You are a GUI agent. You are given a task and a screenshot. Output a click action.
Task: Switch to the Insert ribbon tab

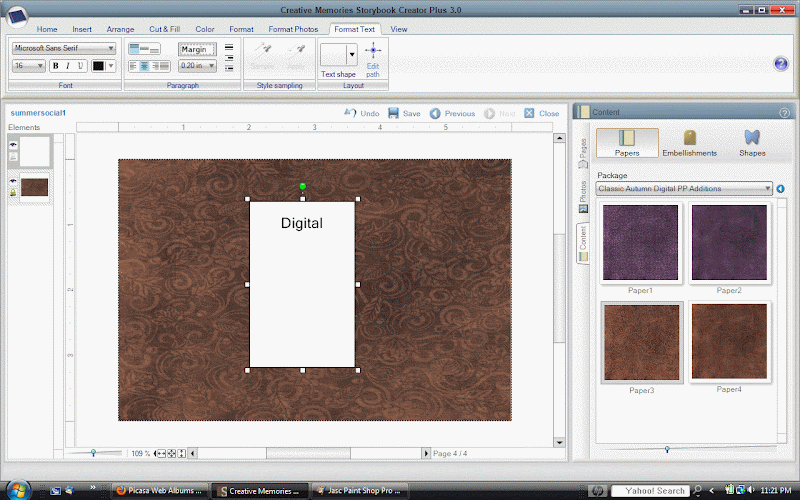coord(82,29)
